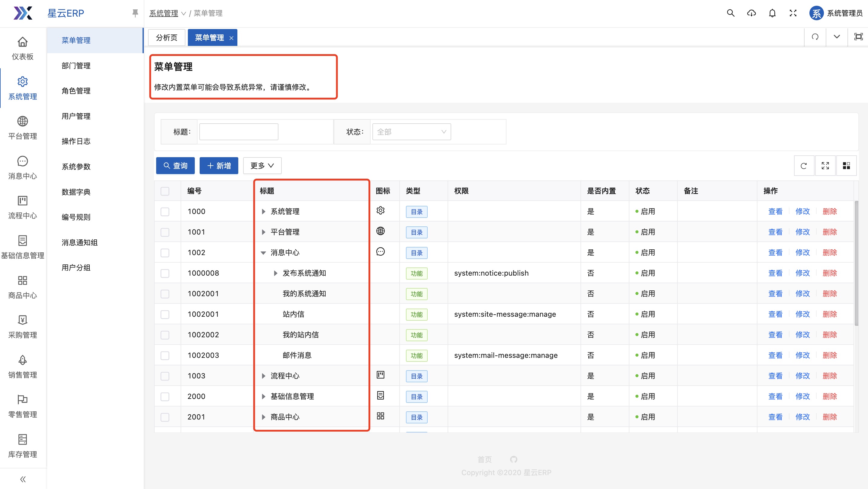Open the 状态 dropdown showing 全部
This screenshot has height=489, width=868.
tap(411, 132)
